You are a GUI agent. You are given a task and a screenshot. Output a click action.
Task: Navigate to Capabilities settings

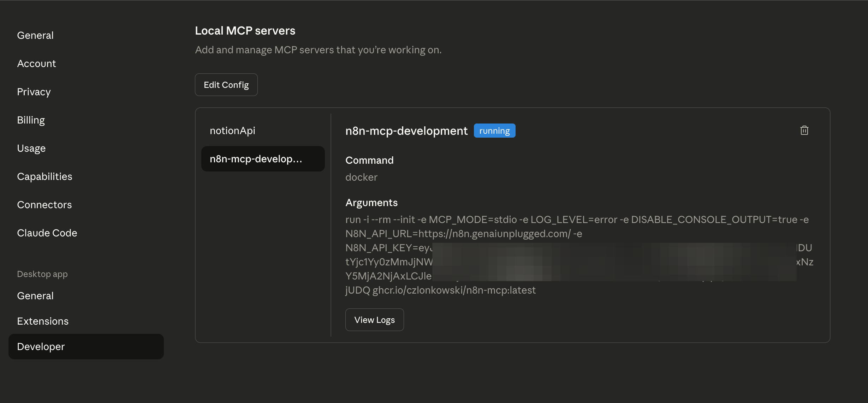pyautogui.click(x=44, y=176)
